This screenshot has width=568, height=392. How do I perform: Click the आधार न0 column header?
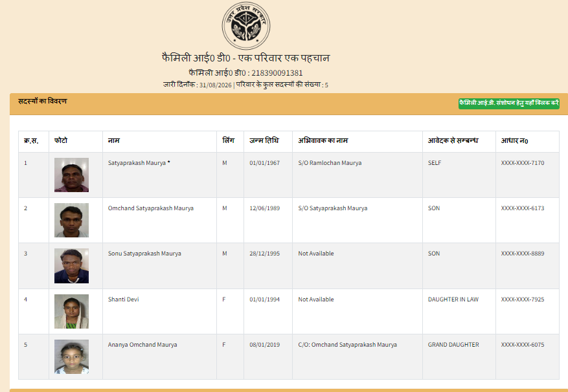[514, 141]
